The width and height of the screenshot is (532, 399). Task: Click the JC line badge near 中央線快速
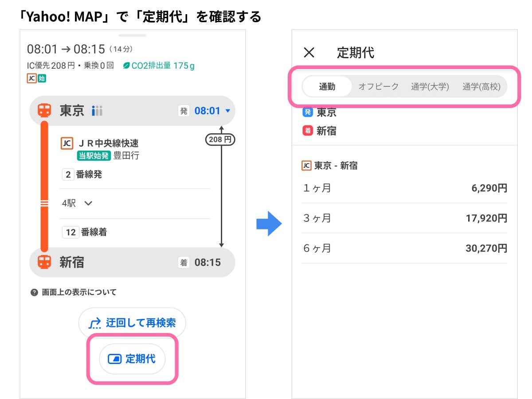pos(66,143)
